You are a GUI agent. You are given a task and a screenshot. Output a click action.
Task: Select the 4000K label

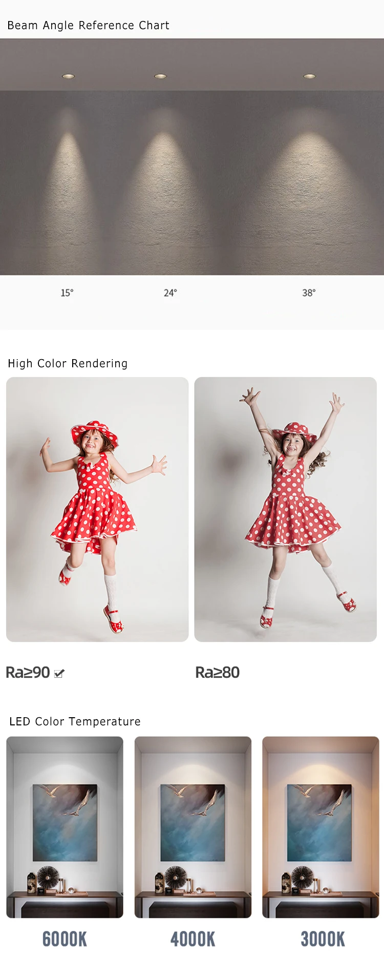point(193,939)
